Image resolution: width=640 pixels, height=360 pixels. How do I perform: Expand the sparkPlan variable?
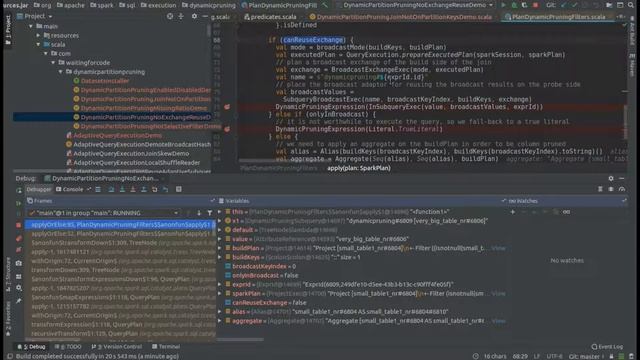pyautogui.click(x=220, y=293)
